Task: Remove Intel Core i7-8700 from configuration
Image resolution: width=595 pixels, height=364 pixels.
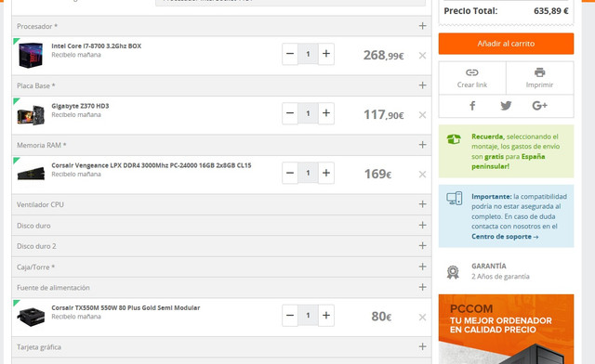Action: (422, 56)
